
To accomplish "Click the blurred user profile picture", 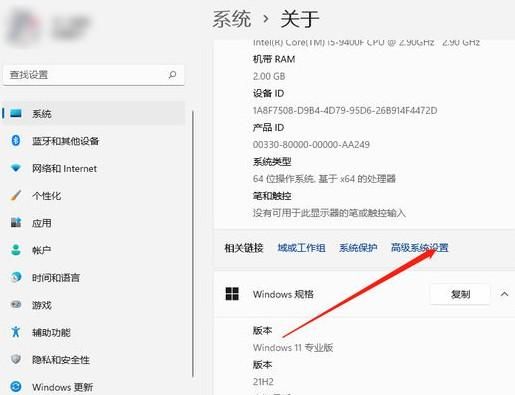I will (x=24, y=27).
